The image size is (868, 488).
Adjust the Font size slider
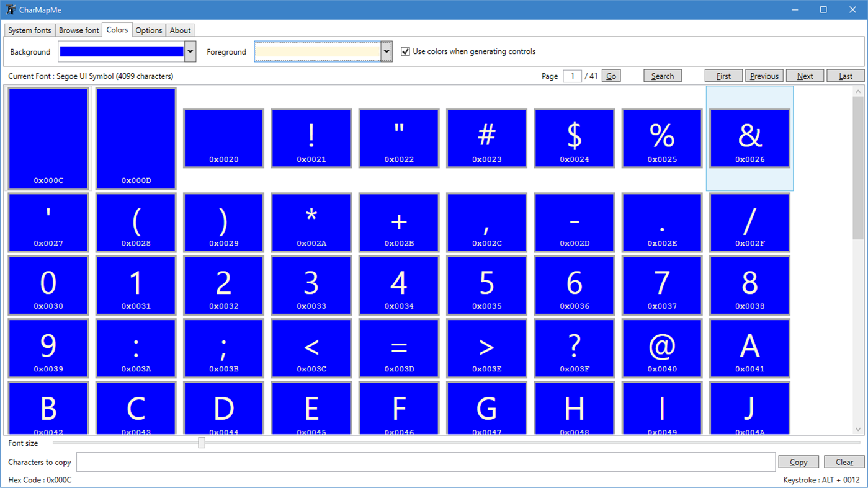point(202,442)
